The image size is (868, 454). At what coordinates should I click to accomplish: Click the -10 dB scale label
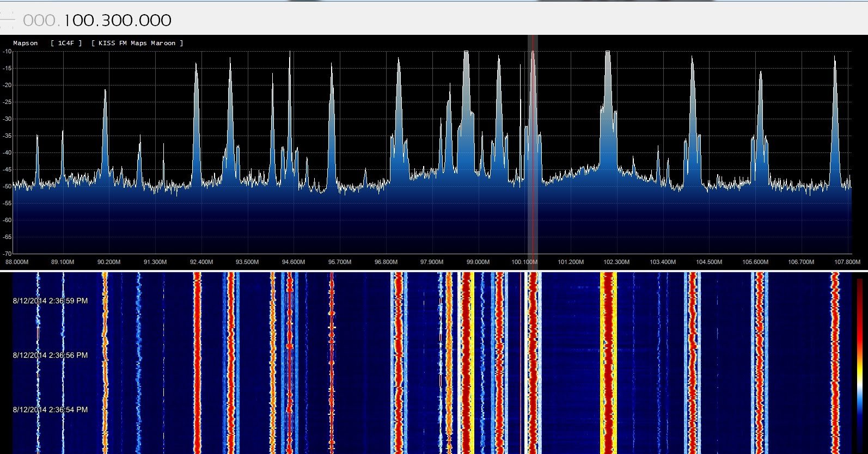pos(7,51)
